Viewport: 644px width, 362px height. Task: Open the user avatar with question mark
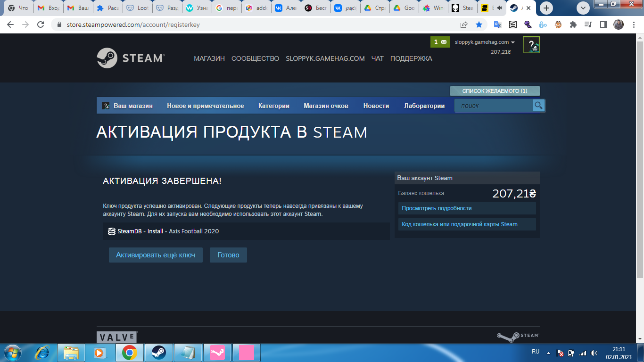tap(531, 45)
